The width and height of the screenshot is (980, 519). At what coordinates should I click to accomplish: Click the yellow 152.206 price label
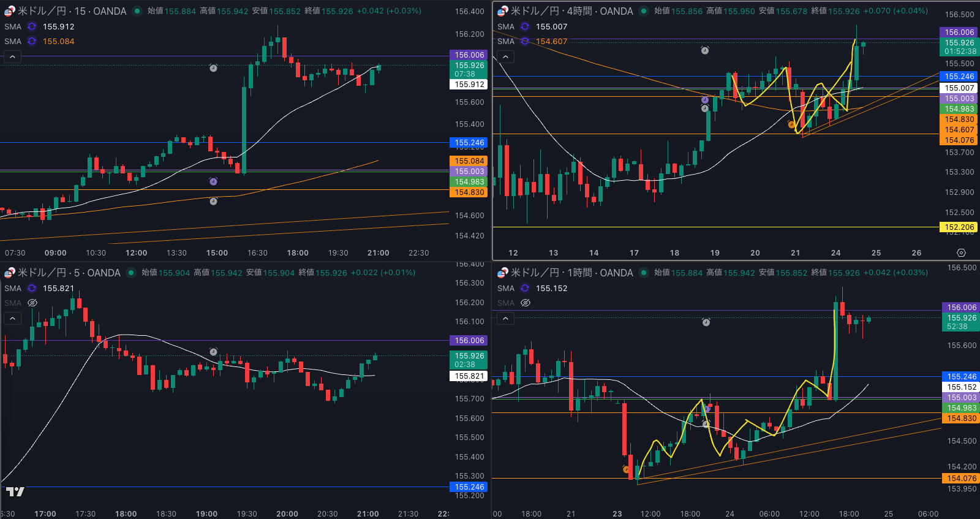959,227
